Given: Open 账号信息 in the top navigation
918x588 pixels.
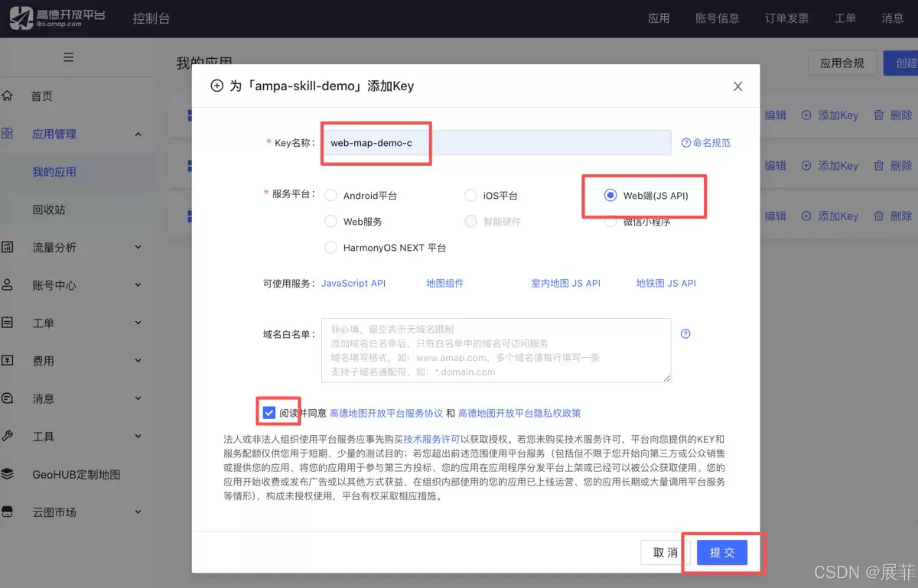Looking at the screenshot, I should click(717, 18).
